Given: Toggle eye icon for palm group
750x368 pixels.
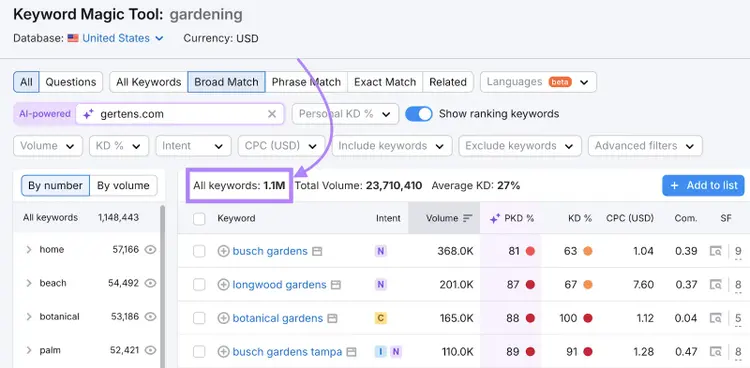Looking at the screenshot, I should pyautogui.click(x=151, y=350).
